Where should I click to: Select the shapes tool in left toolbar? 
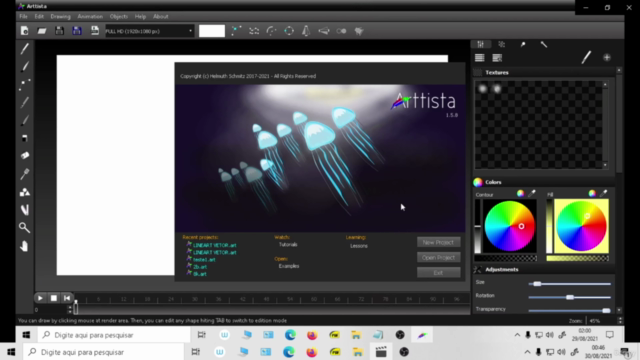[24, 192]
